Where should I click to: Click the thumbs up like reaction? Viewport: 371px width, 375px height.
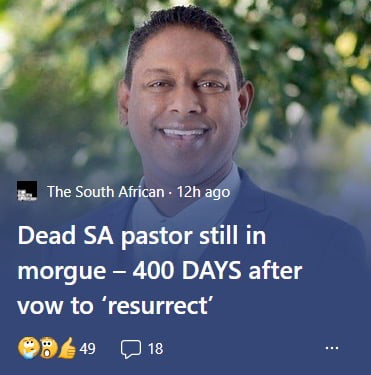(x=68, y=348)
